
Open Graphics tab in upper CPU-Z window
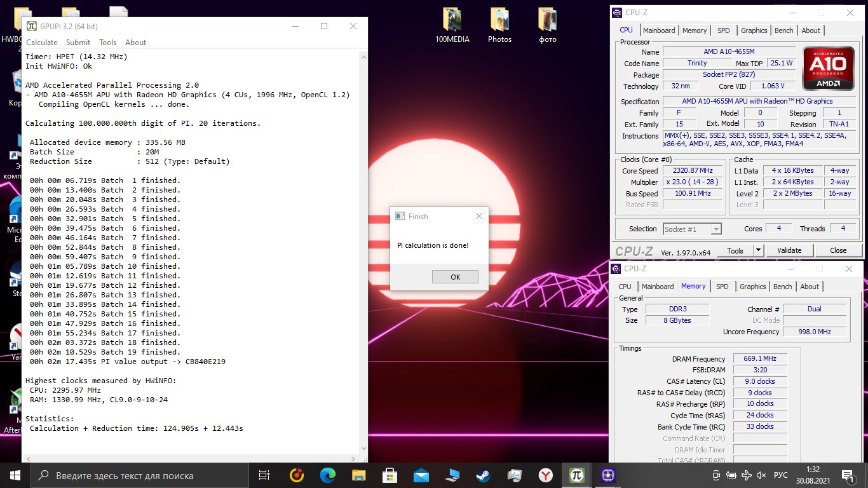click(754, 30)
